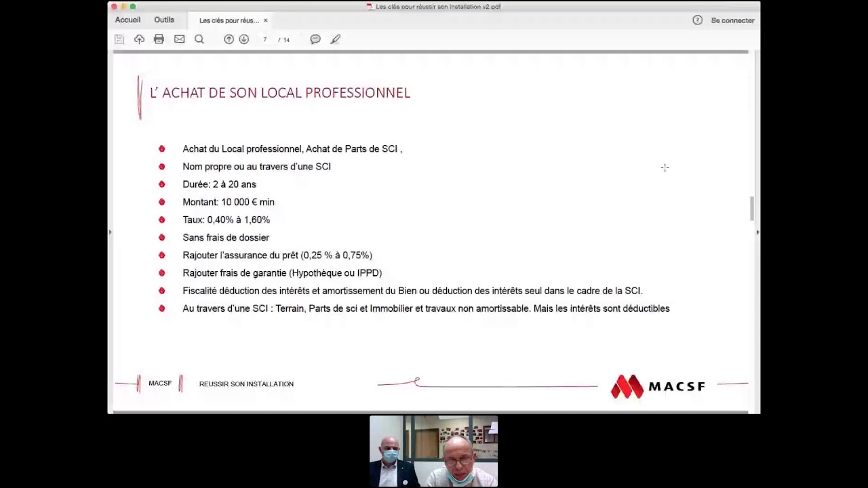This screenshot has height=488, width=868.
Task: Click the cloud upload icon
Action: tap(139, 39)
